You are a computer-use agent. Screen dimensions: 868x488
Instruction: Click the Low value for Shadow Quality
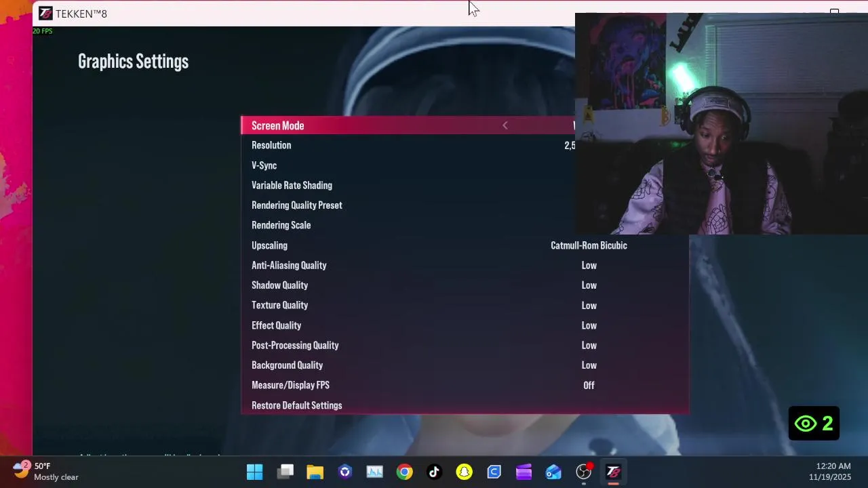coord(589,285)
